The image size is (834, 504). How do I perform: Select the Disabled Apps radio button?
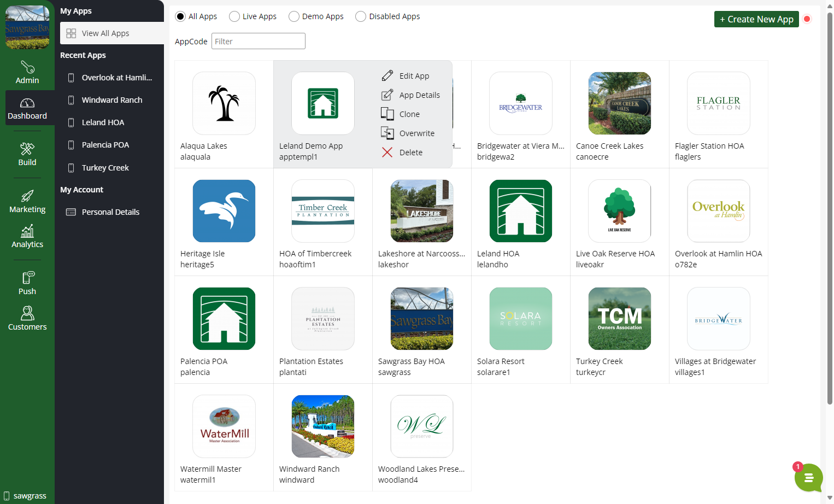361,16
